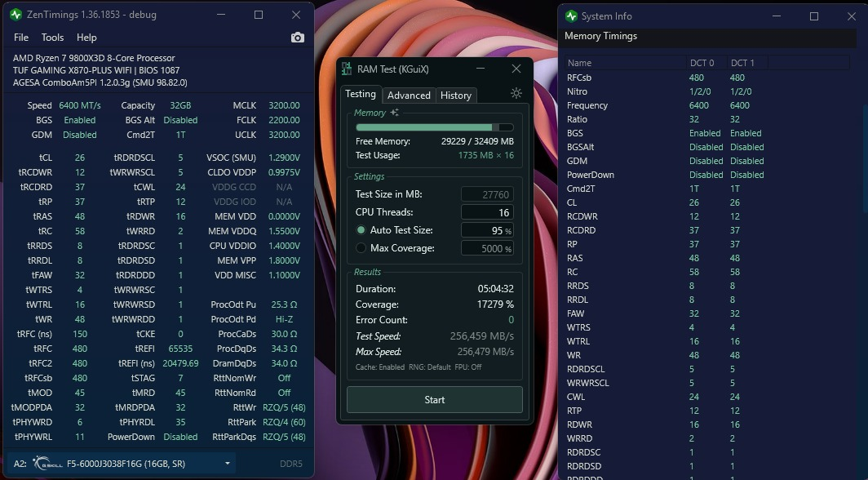The image size is (868, 480).
Task: Click the Test Size in MB field
Action: click(487, 194)
